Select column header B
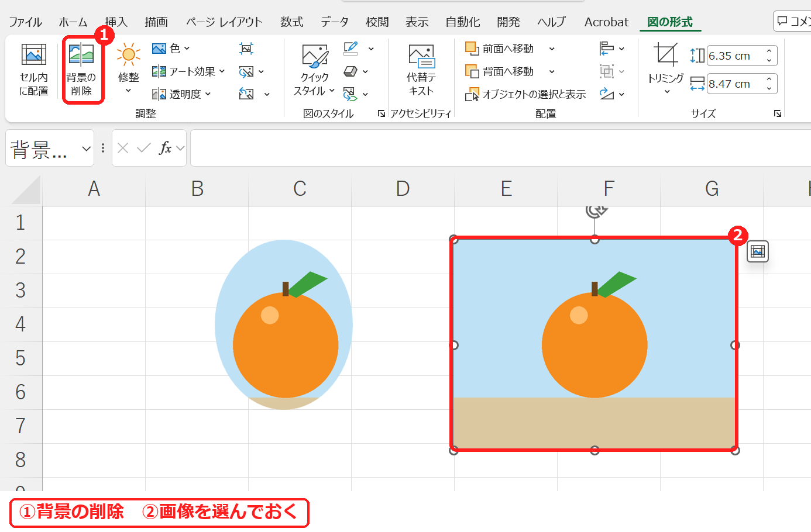Image resolution: width=811 pixels, height=532 pixels. [197, 189]
